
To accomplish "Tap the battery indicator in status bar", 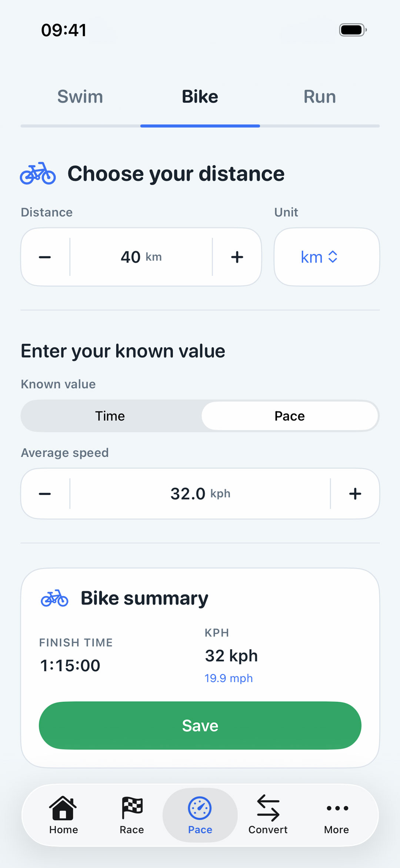I will click(x=353, y=30).
